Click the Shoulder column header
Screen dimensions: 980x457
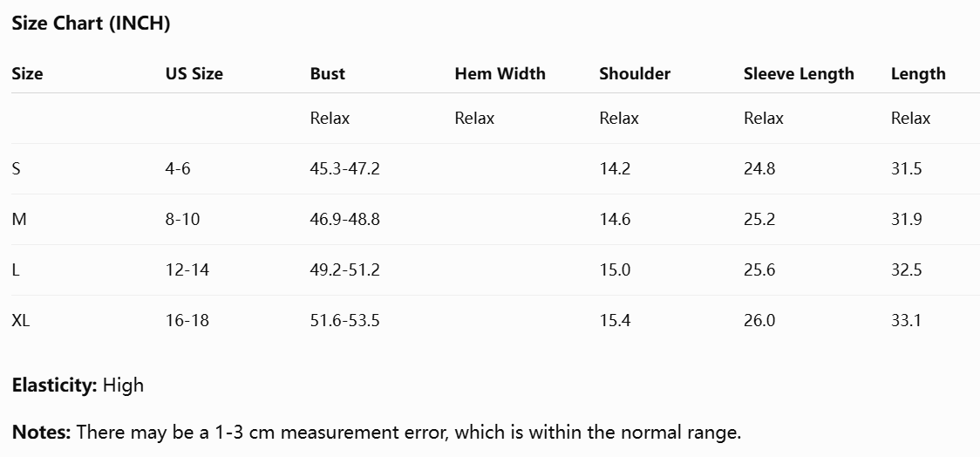click(635, 74)
